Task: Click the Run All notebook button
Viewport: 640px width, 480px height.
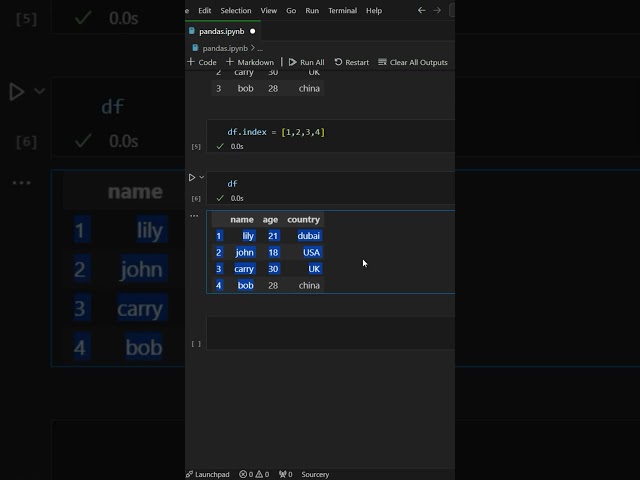Action: (x=306, y=62)
